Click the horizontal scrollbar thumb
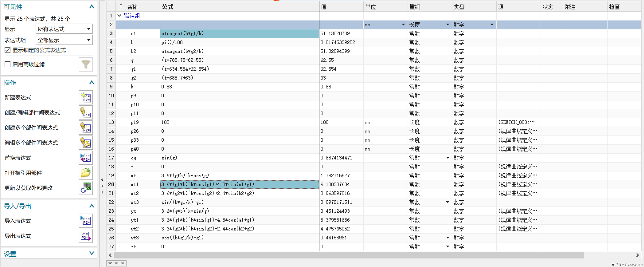This screenshot has height=267, width=644. (349, 255)
